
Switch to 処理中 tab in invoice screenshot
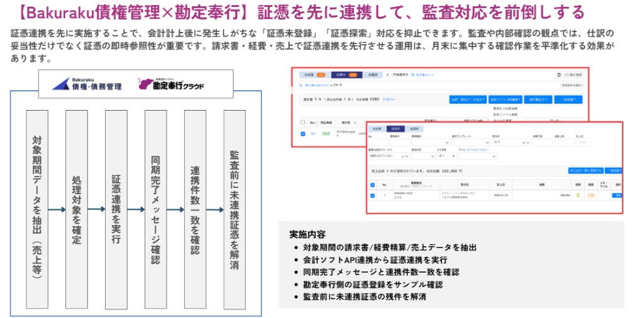[347, 75]
